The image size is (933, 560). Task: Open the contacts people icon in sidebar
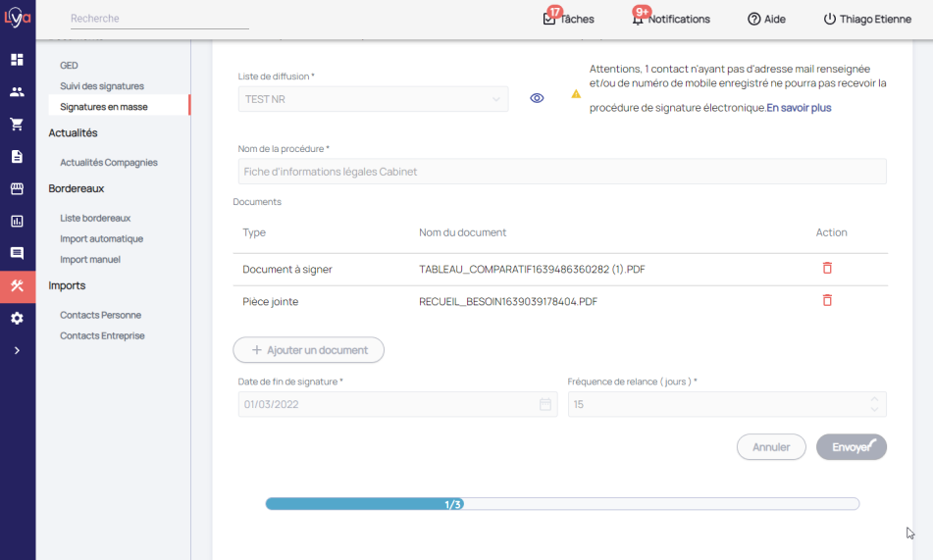click(x=17, y=92)
